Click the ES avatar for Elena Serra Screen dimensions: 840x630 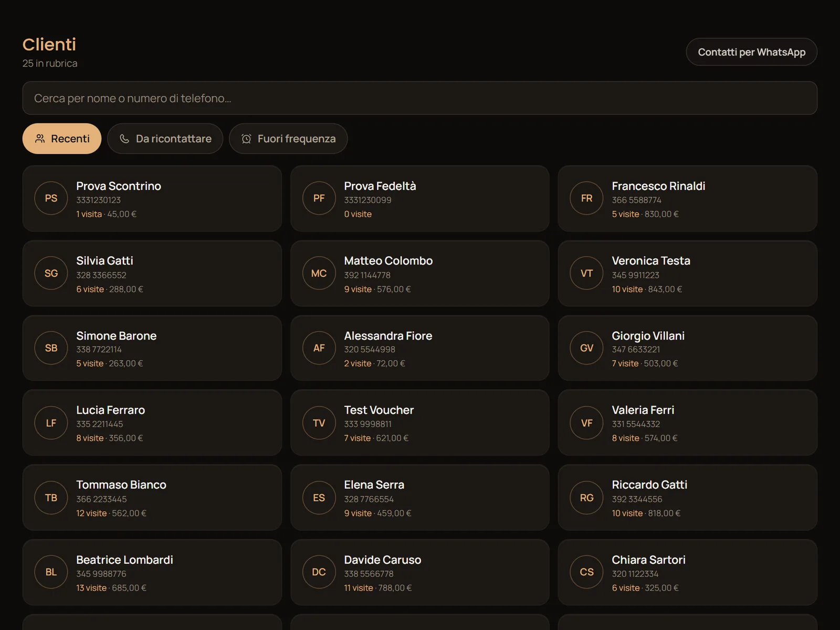(319, 498)
